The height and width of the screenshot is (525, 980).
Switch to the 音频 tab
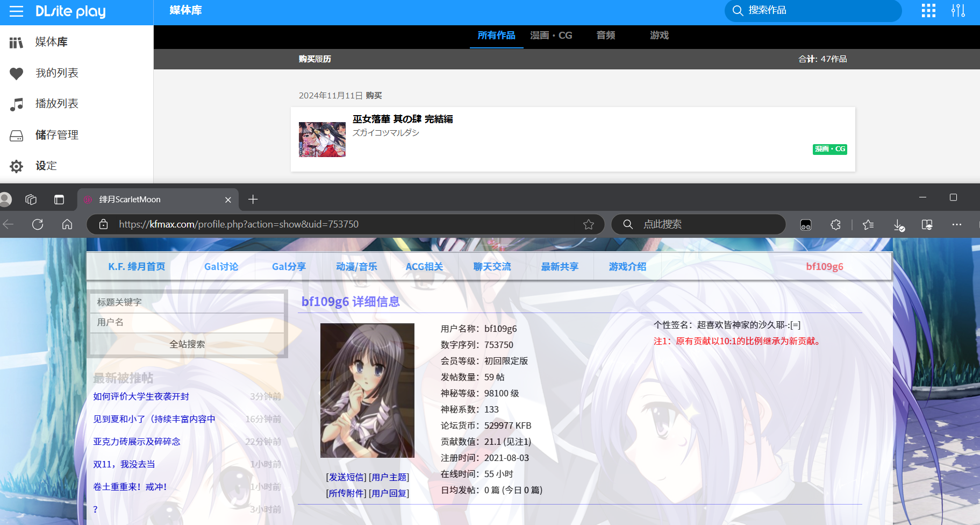(x=606, y=36)
